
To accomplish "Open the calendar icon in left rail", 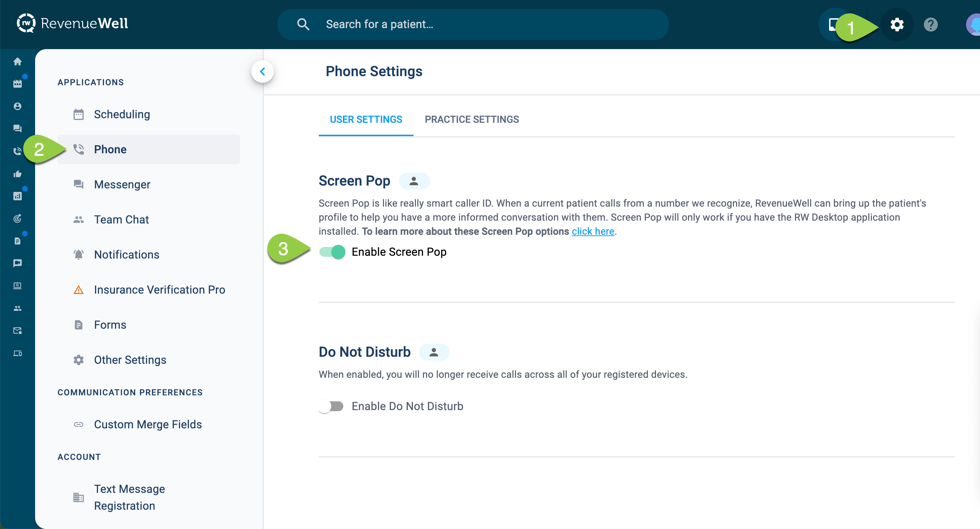I will (18, 84).
